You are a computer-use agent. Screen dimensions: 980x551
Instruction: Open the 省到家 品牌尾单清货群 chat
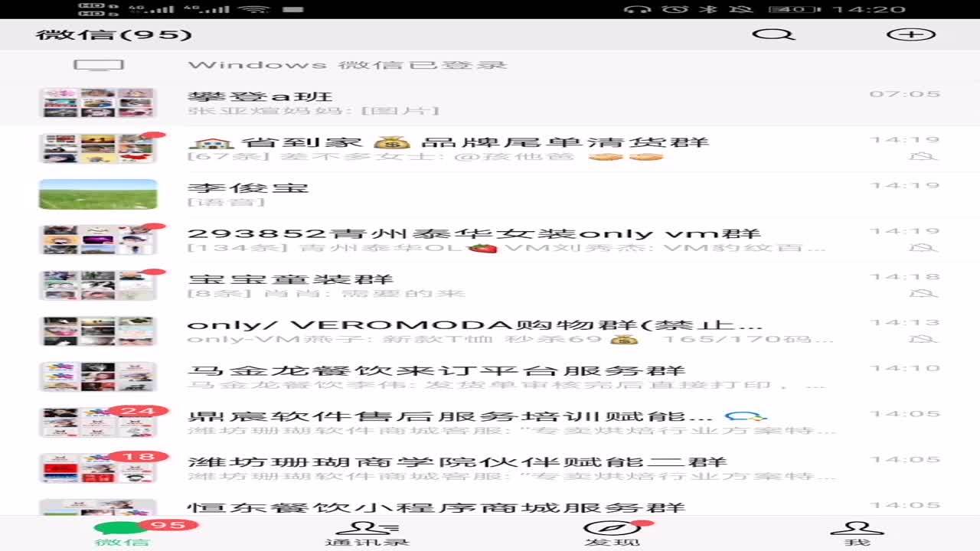[x=490, y=148]
